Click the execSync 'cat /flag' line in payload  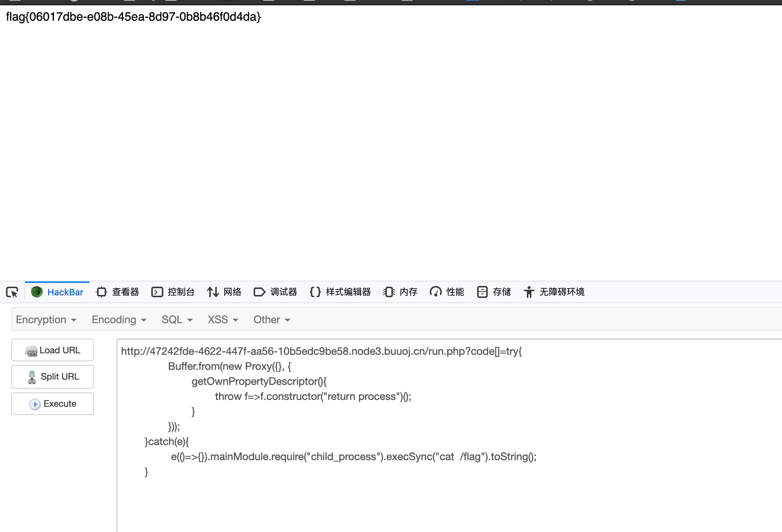[354, 456]
